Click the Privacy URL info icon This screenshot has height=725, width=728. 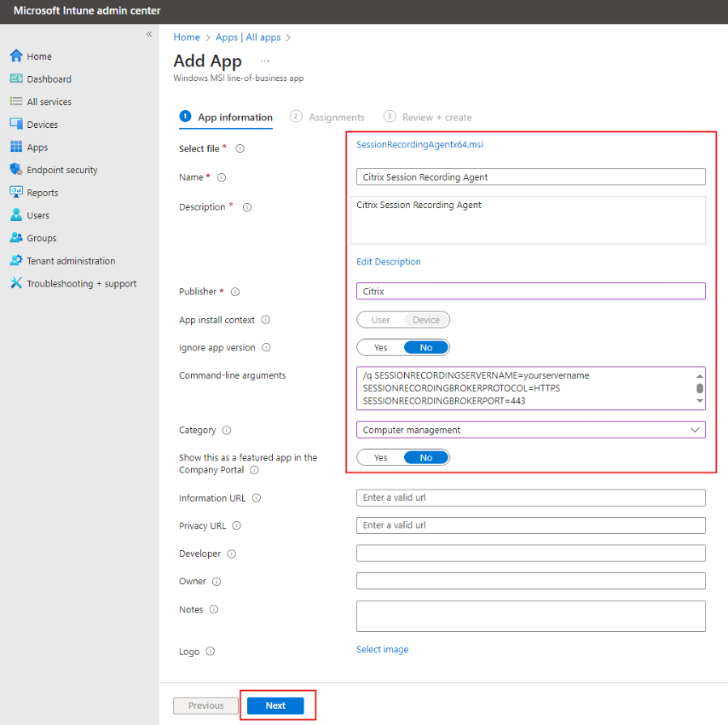click(x=237, y=525)
